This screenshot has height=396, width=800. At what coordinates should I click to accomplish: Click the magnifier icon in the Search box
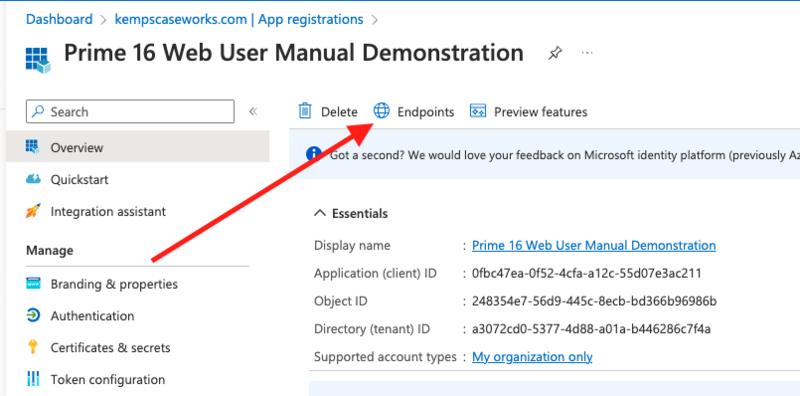(x=38, y=112)
